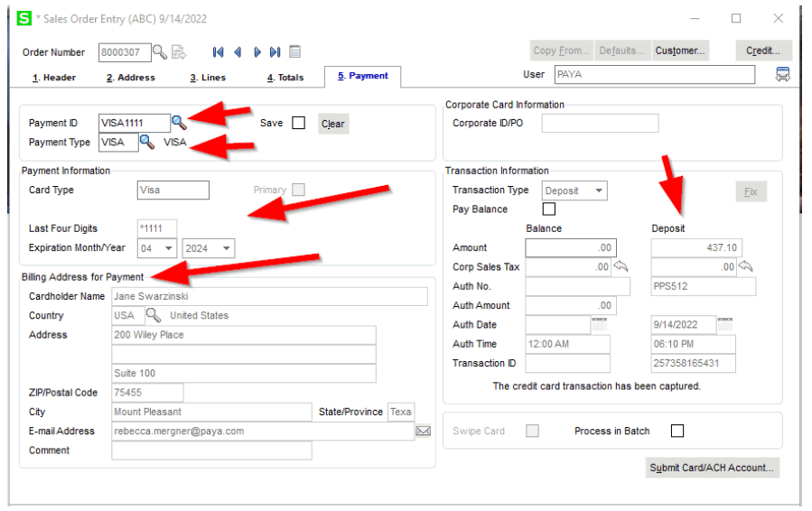This screenshot has width=812, height=511.
Task: Click the Copy From... button
Action: 562,51
